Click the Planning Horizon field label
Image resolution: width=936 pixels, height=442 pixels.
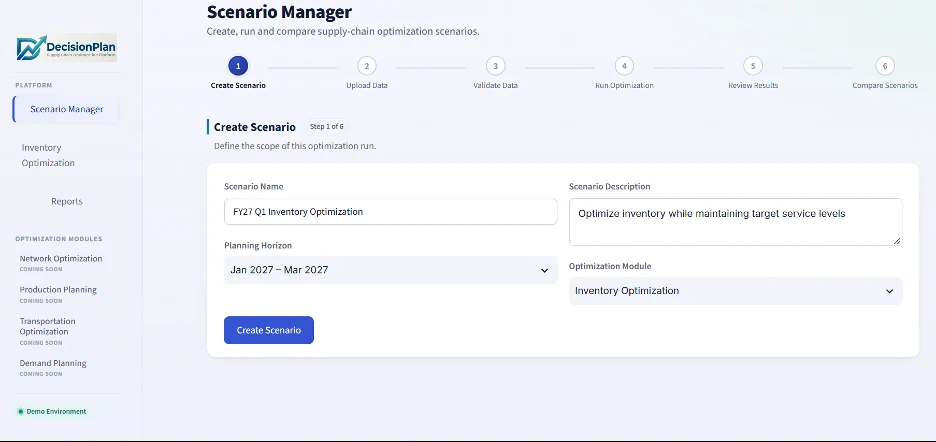point(258,245)
